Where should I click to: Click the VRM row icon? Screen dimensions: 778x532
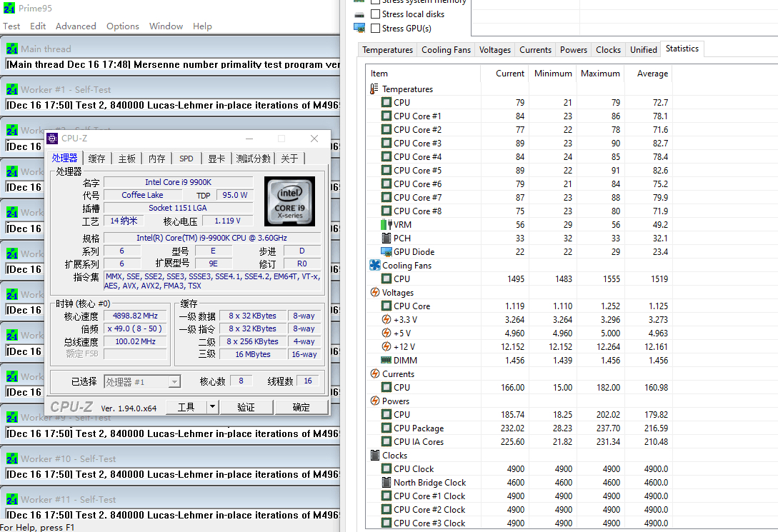coord(386,225)
